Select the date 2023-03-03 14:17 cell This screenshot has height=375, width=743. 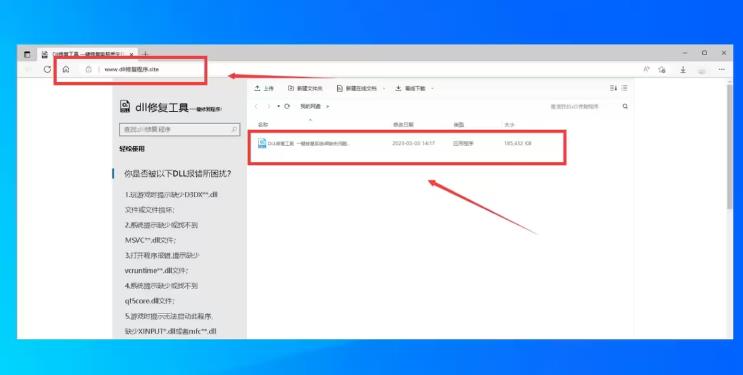pyautogui.click(x=414, y=143)
